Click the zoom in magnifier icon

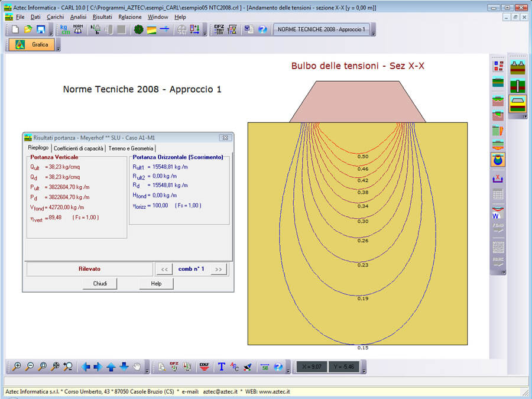[x=17, y=367]
